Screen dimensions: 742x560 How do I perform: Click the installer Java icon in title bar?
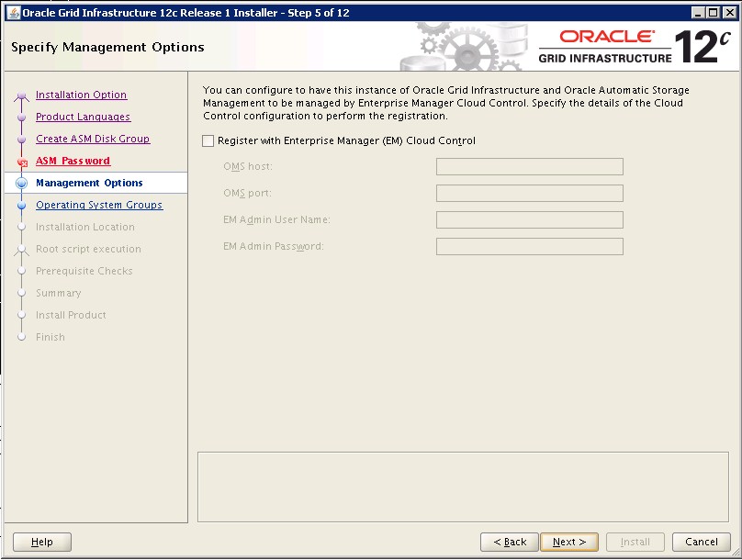14,13
